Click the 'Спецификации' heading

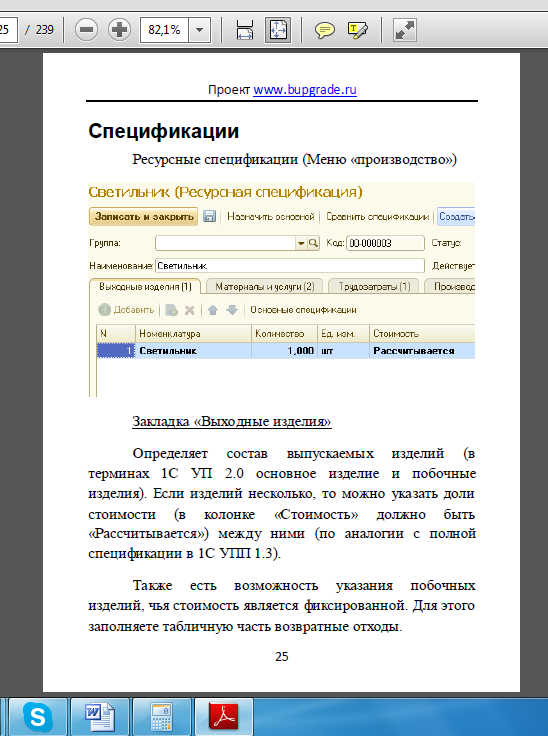pyautogui.click(x=164, y=131)
